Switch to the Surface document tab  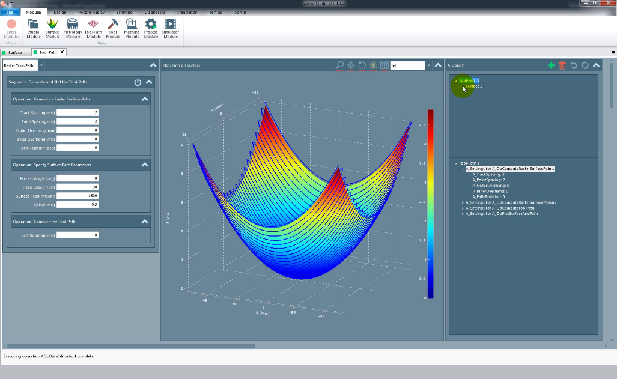(x=15, y=52)
